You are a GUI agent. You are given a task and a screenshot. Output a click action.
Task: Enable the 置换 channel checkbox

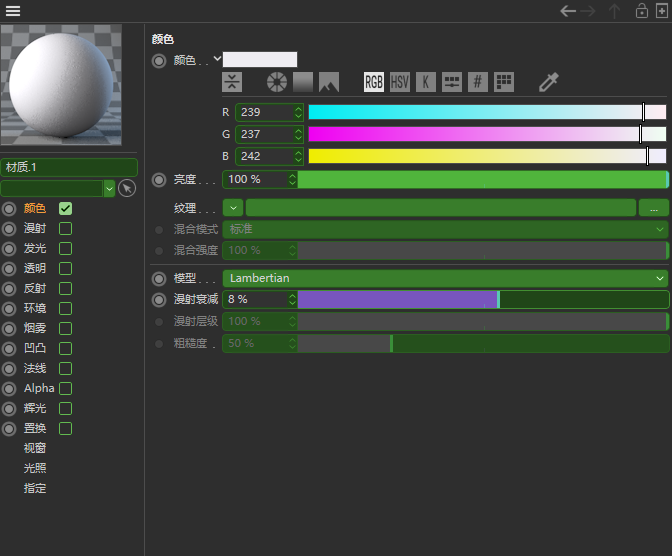pos(66,428)
